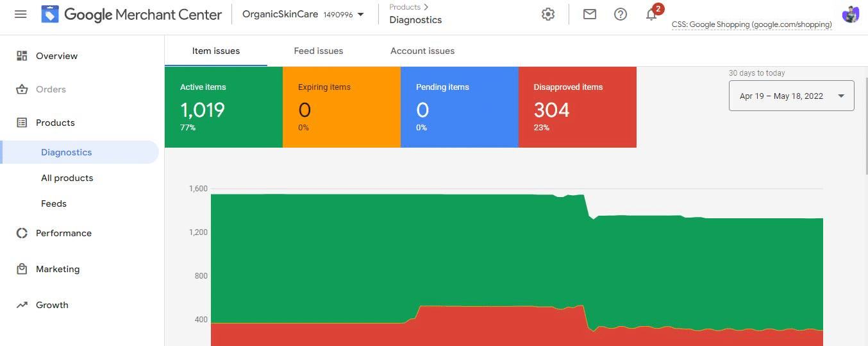Open the notifications bell with 2 alerts
This screenshot has width=868, height=346.
coord(652,13)
